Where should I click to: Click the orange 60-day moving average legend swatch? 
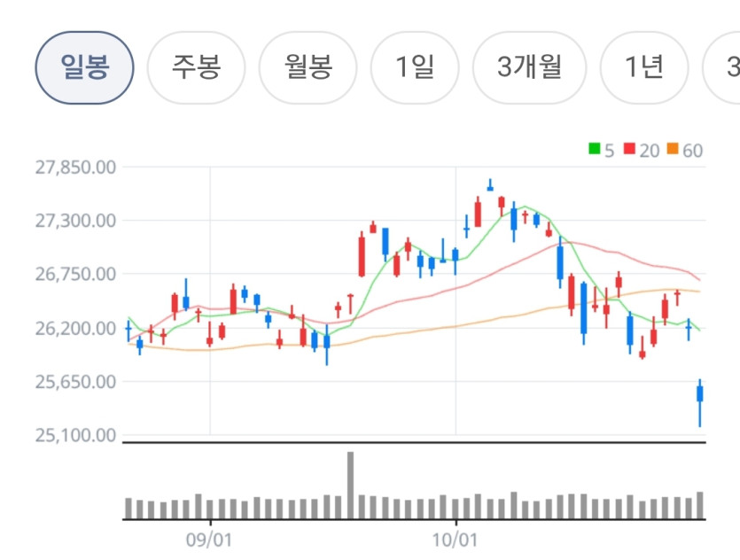click(673, 149)
